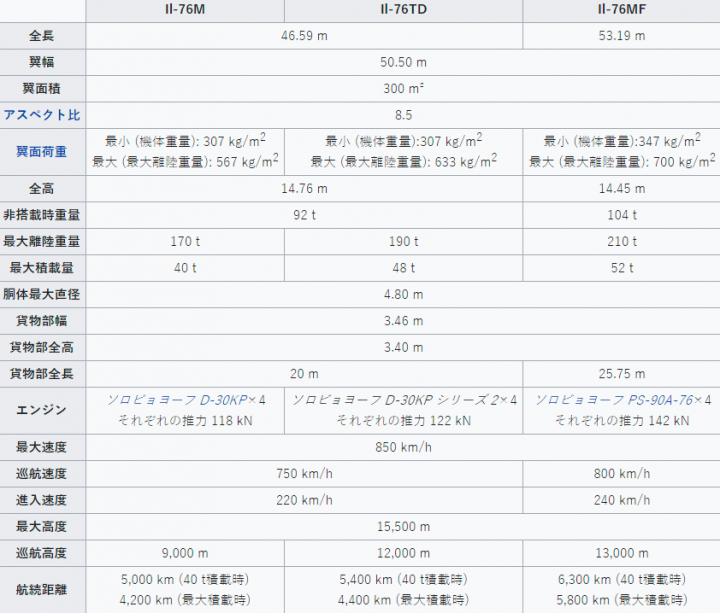Select the 52 t payload cell

622,268
